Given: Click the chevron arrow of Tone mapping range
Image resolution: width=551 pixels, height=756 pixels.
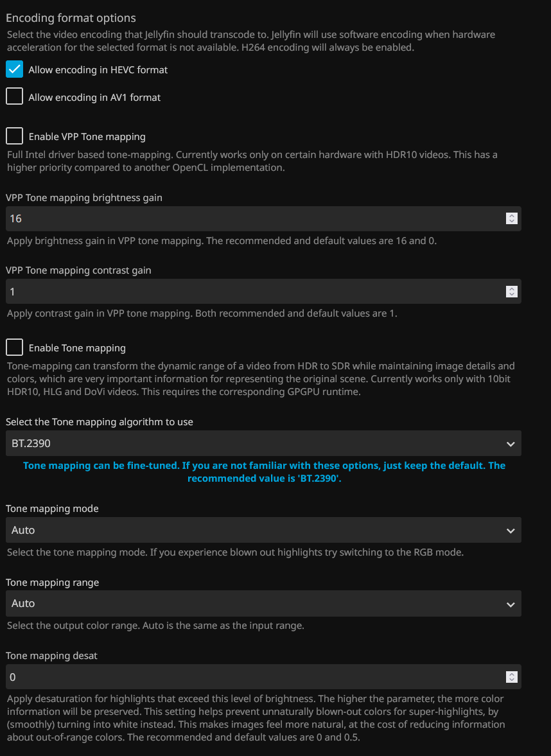Looking at the screenshot, I should (x=511, y=604).
